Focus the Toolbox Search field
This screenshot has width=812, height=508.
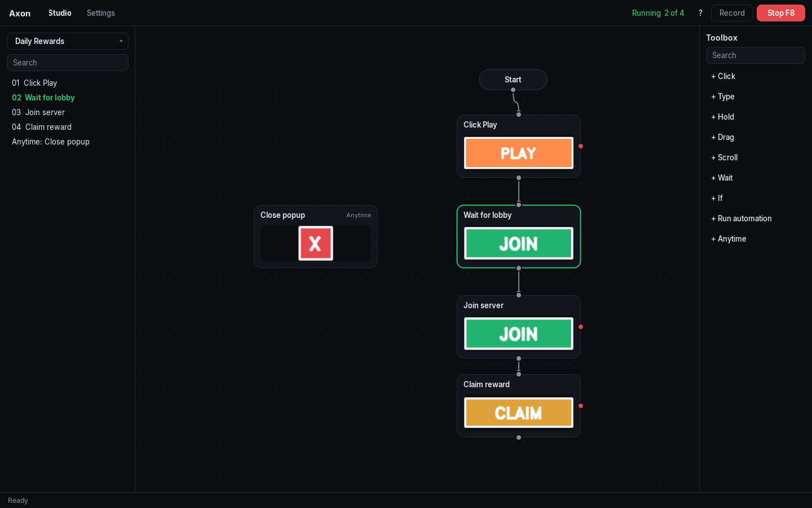[756, 55]
